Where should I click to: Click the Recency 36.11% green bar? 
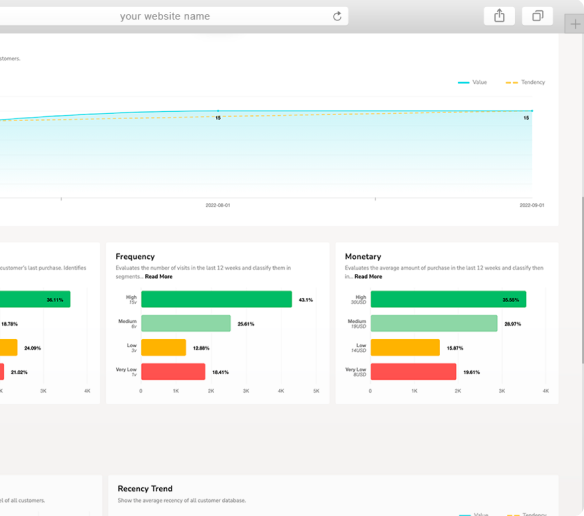click(x=35, y=299)
